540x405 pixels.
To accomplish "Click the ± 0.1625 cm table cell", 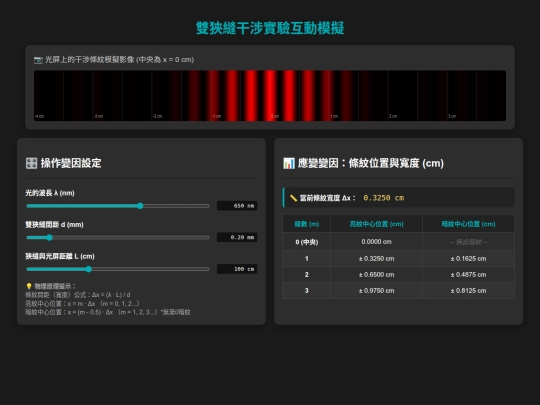I will [x=468, y=259].
